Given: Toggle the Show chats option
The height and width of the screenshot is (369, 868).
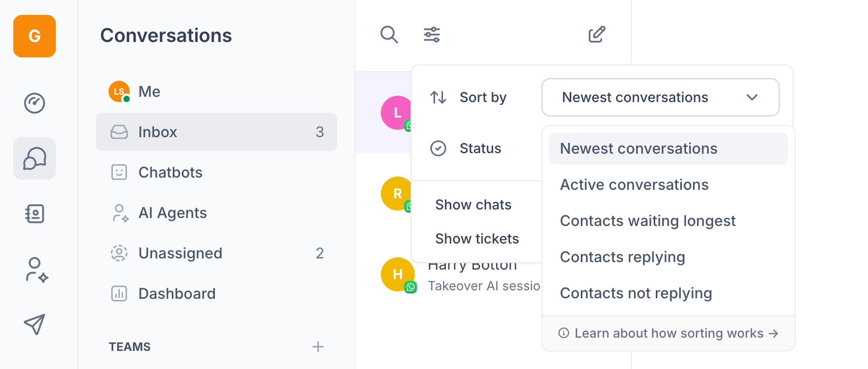Looking at the screenshot, I should coord(473,205).
